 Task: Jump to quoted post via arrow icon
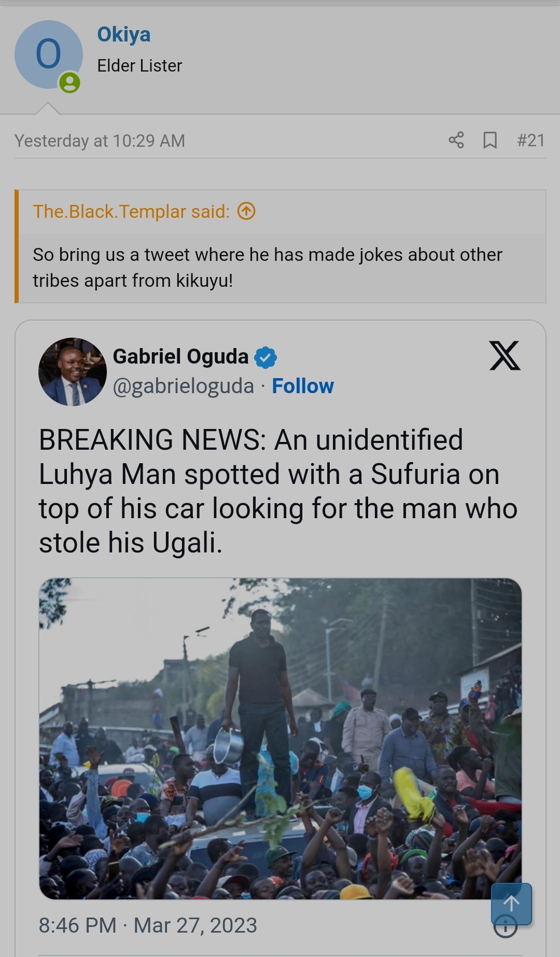[x=246, y=212]
